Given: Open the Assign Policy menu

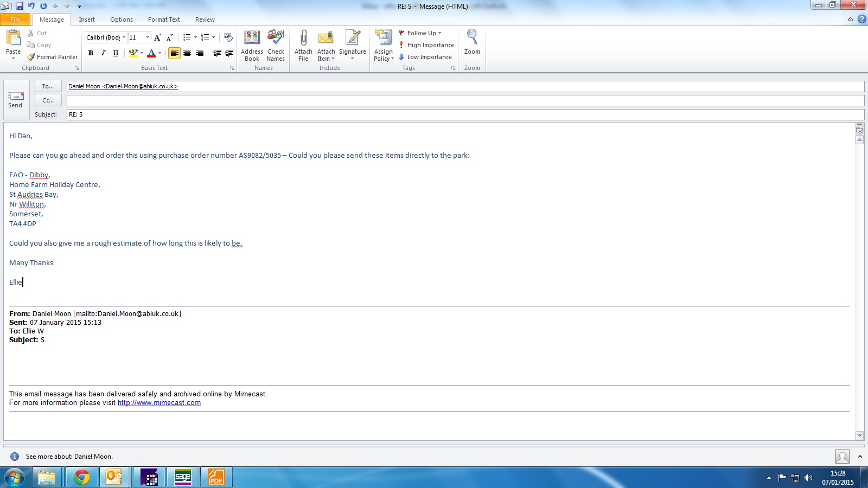Looking at the screenshot, I should point(384,46).
